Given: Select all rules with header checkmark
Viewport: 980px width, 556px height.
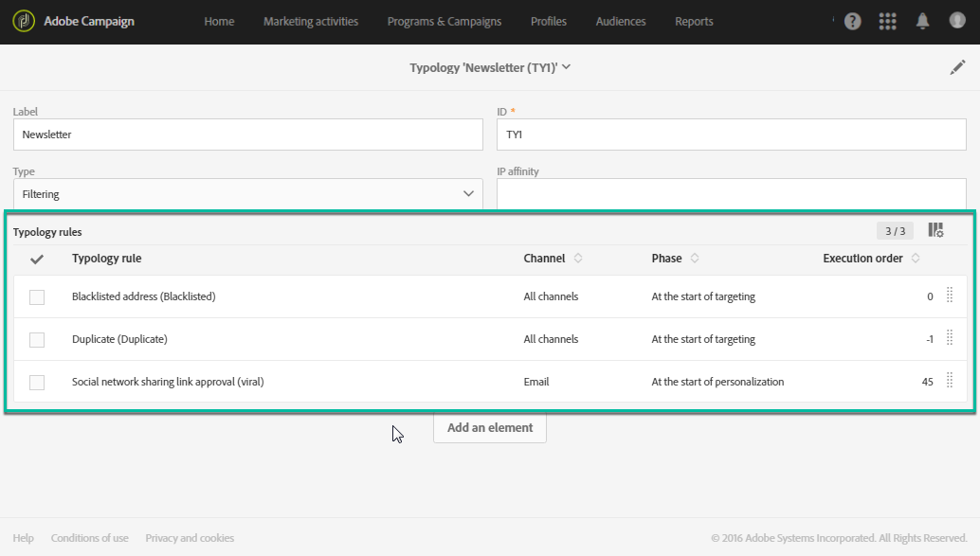Looking at the screenshot, I should (37, 259).
